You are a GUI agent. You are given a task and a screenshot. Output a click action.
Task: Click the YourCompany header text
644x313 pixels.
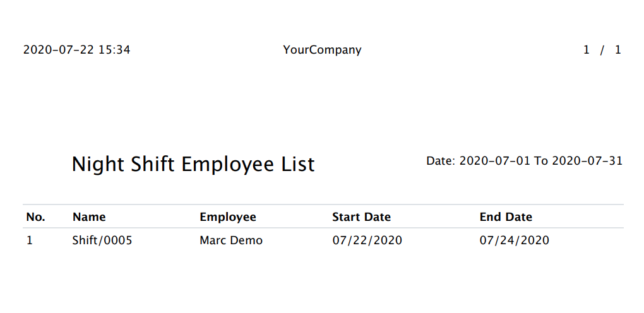point(322,50)
